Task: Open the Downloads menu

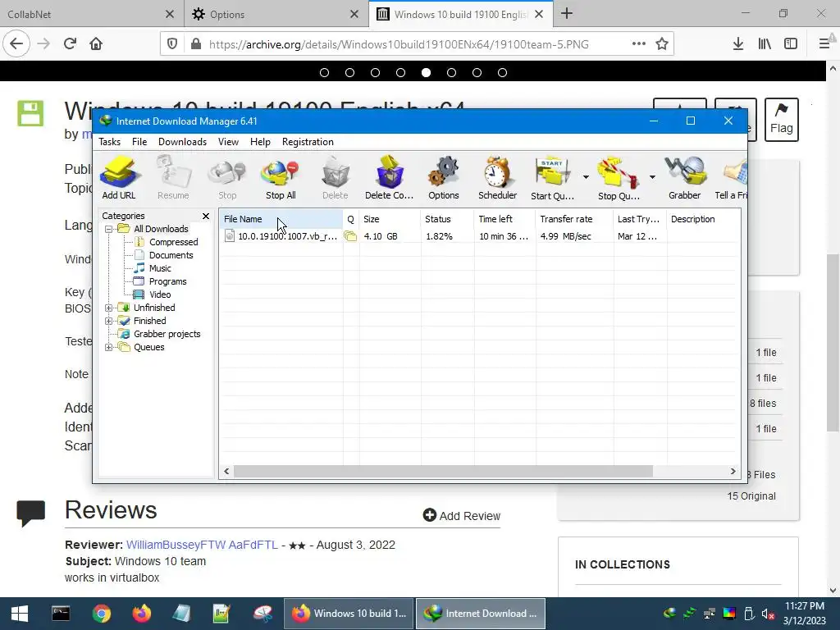Action: (x=182, y=142)
